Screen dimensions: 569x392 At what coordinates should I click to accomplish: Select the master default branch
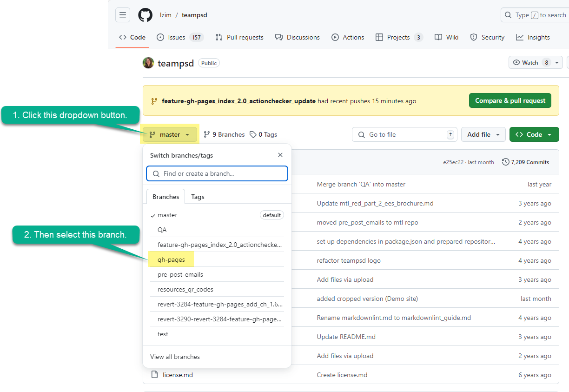pos(217,215)
